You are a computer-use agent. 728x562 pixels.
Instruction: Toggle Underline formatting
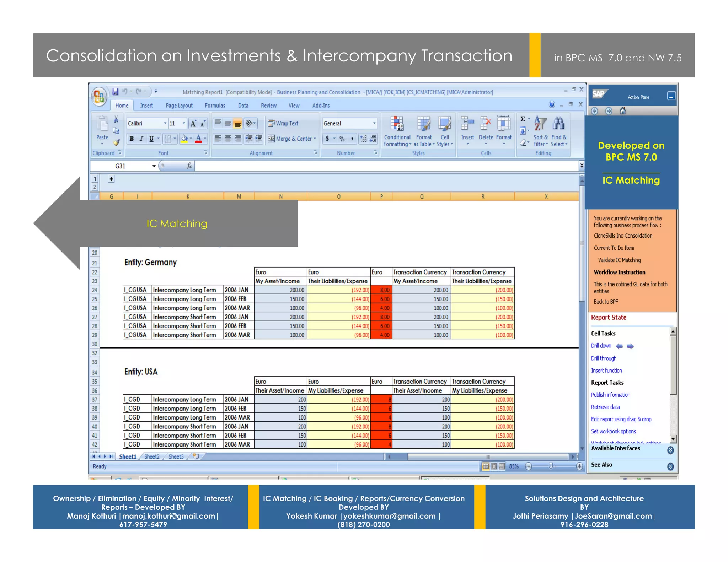pos(151,139)
